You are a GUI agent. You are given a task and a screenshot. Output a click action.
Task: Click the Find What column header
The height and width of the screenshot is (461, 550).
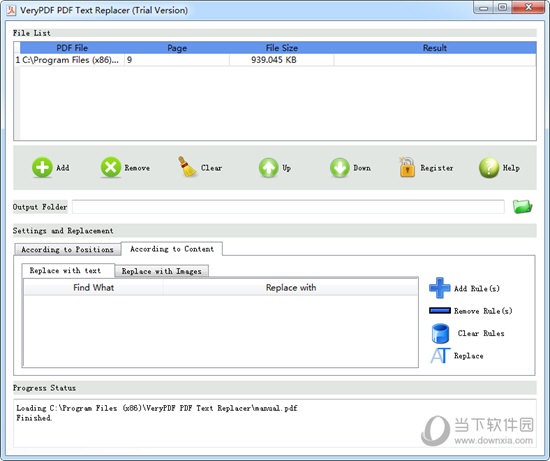94,288
